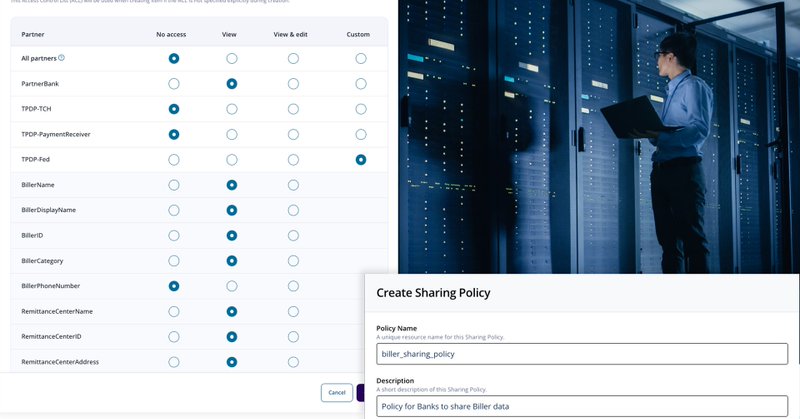
Task: Click the server room photo
Action: 598,136
